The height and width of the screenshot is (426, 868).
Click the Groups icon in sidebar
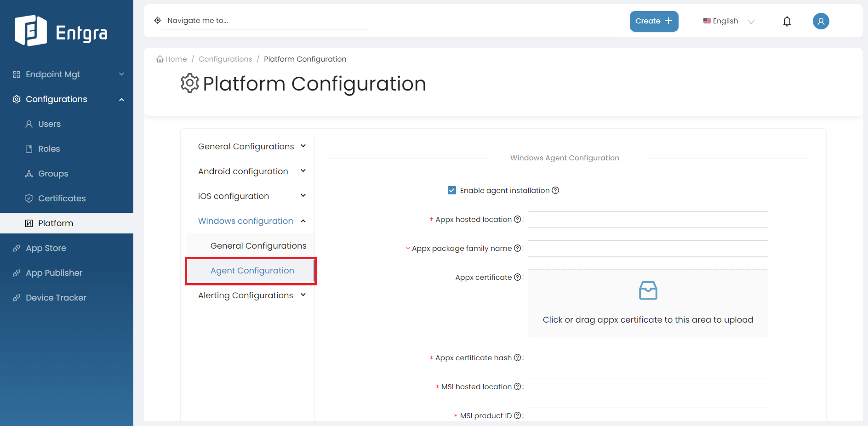click(x=29, y=174)
